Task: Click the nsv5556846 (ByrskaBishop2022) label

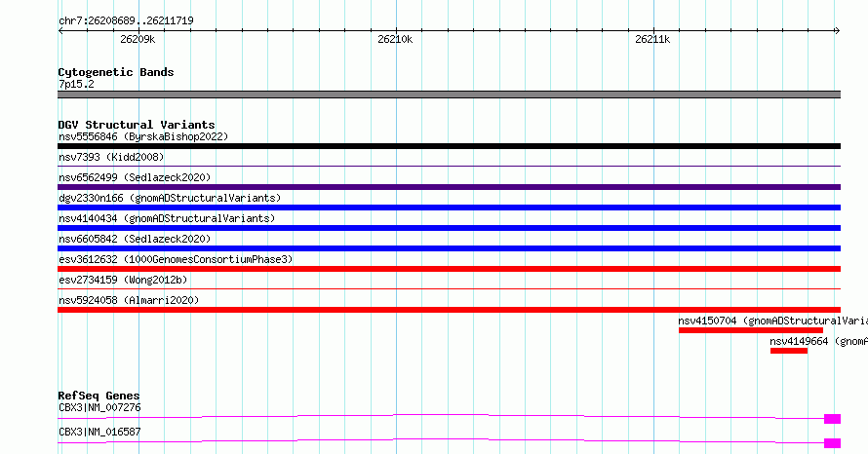Action: coord(143,136)
